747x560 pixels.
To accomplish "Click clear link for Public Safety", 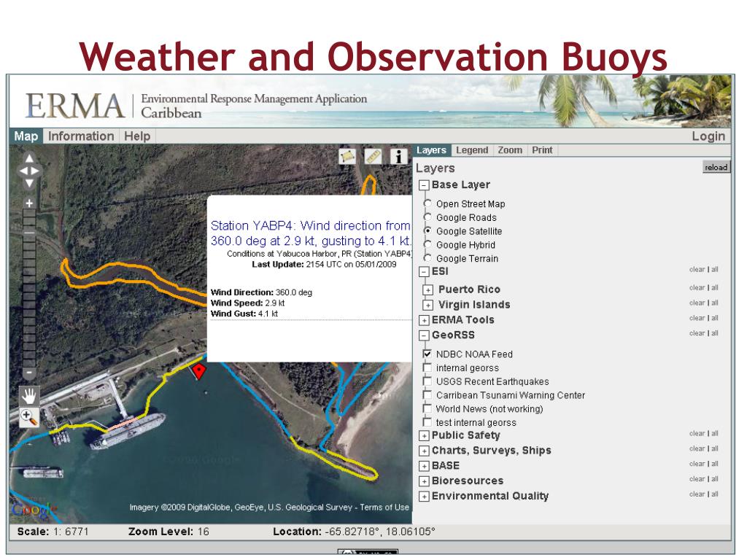I will (697, 433).
